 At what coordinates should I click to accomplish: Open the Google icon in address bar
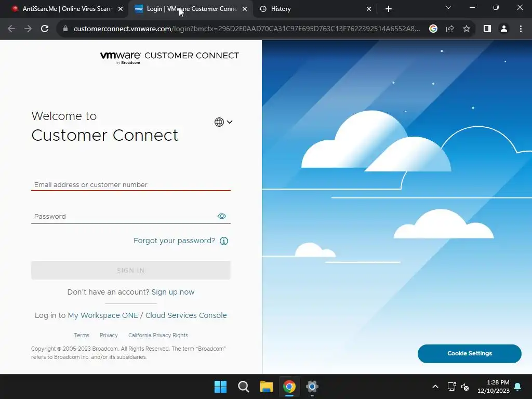pyautogui.click(x=433, y=29)
